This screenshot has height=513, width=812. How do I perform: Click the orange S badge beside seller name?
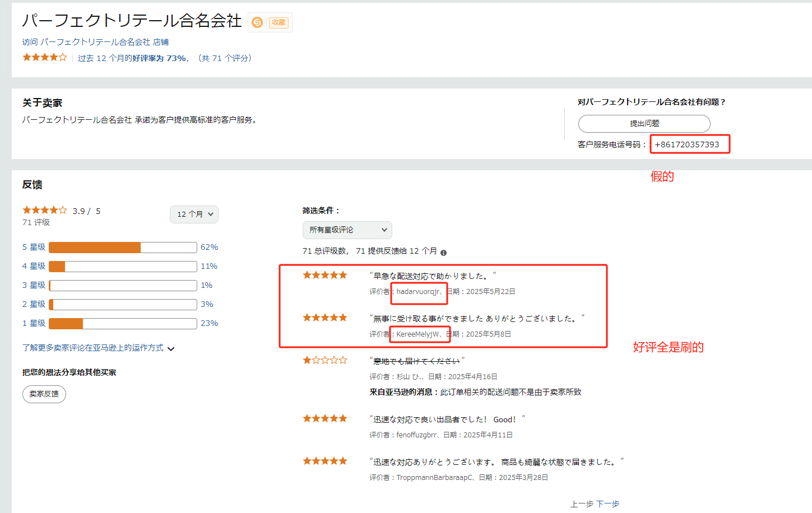point(257,22)
